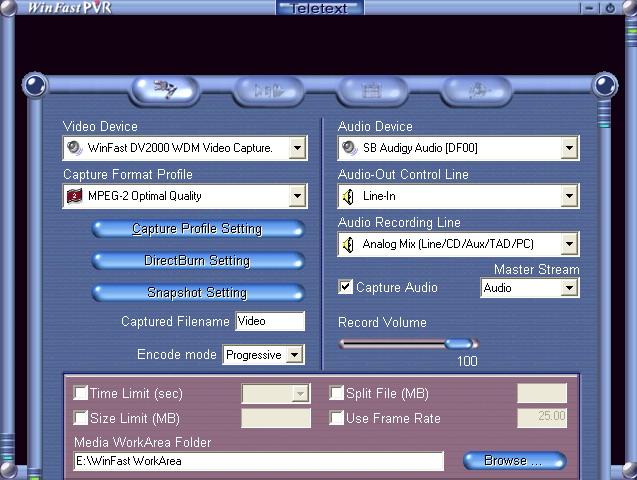Viewport: 637px width, 480px height.
Task: Expand the Video Device dropdown
Action: click(297, 148)
